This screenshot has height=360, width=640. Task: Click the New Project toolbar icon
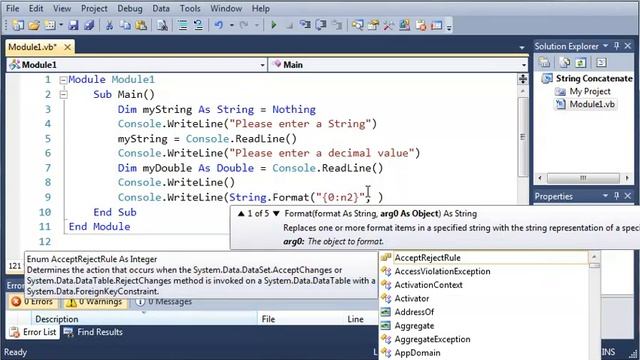pyautogui.click(x=18, y=25)
